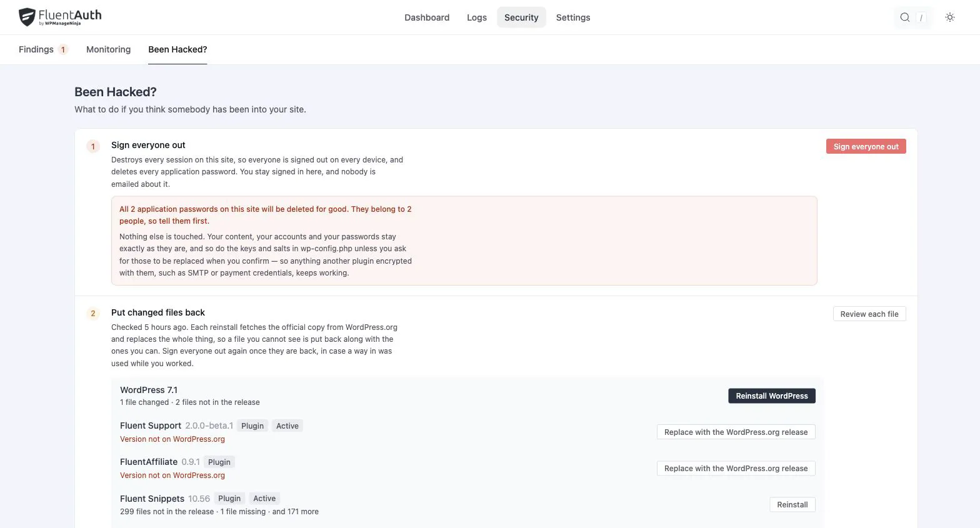
Task: Click the Findings count badge 1
Action: pos(62,49)
